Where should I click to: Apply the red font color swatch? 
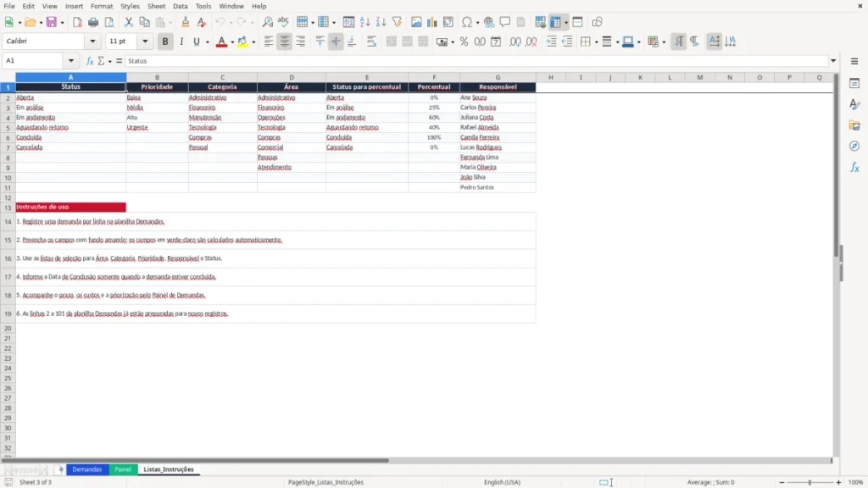pos(221,42)
